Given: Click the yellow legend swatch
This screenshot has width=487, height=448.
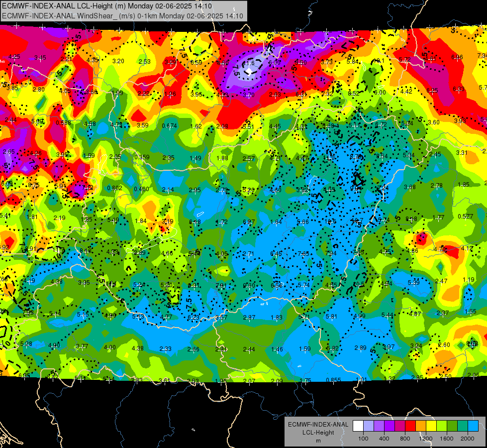Looking at the screenshot, I should 431,426.
